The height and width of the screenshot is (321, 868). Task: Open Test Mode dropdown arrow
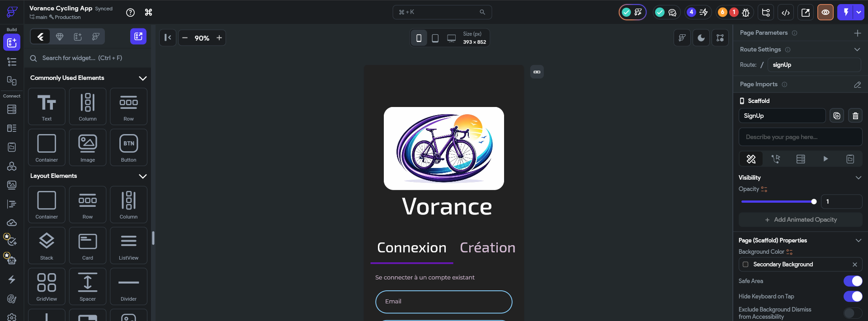click(859, 12)
